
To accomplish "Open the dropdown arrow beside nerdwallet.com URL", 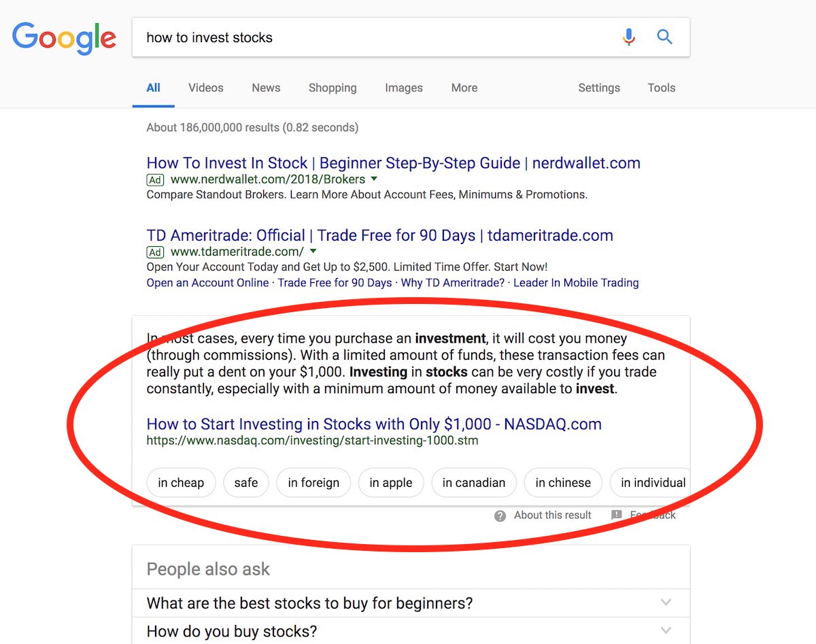I will 373,180.
